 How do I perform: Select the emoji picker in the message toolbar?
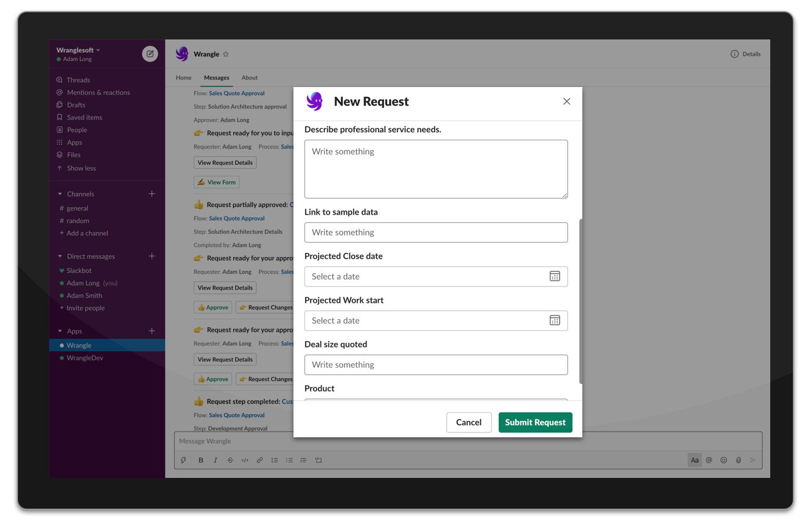pos(723,459)
